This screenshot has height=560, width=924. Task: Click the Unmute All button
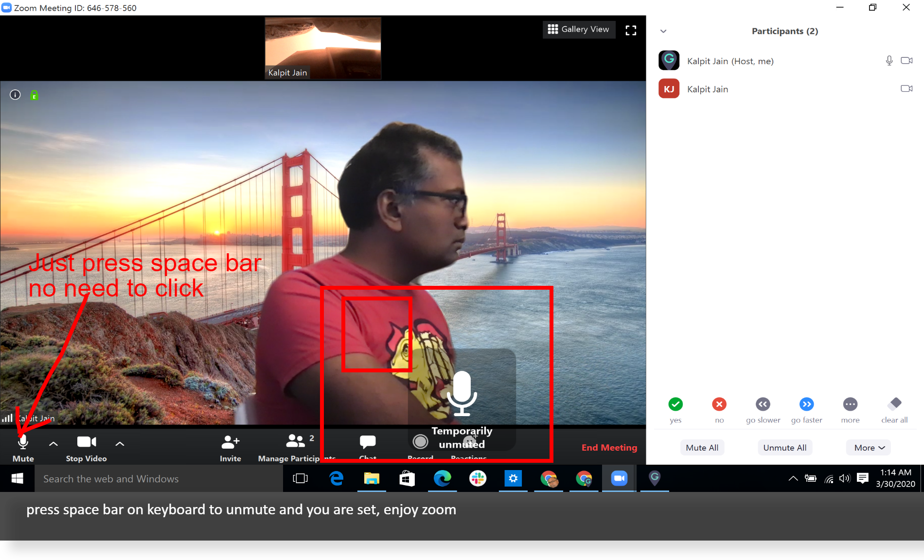tap(785, 448)
